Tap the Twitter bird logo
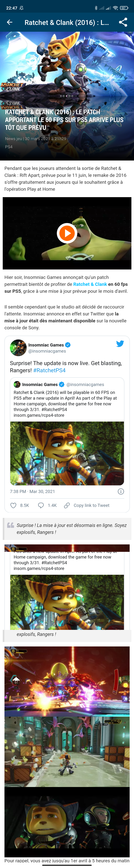This screenshot has width=134, height=868. (x=120, y=344)
